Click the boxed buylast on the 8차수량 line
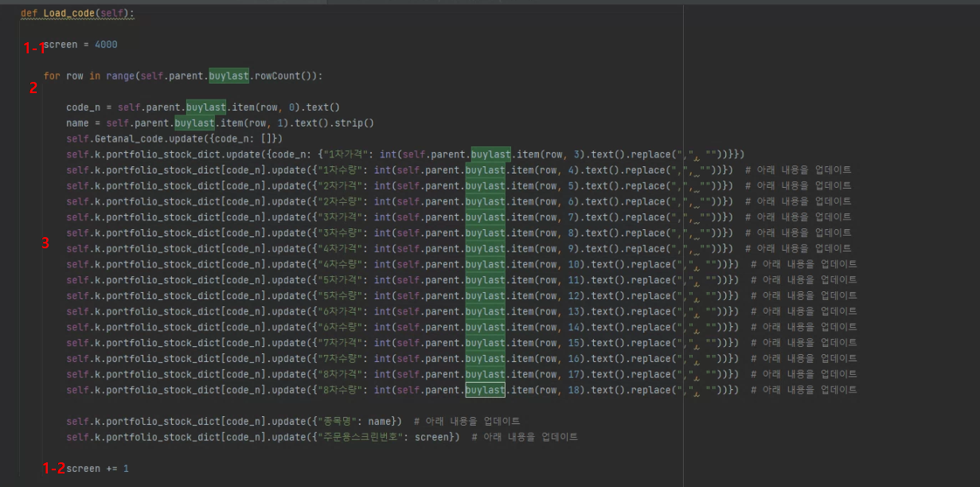The width and height of the screenshot is (980, 487). pos(486,390)
